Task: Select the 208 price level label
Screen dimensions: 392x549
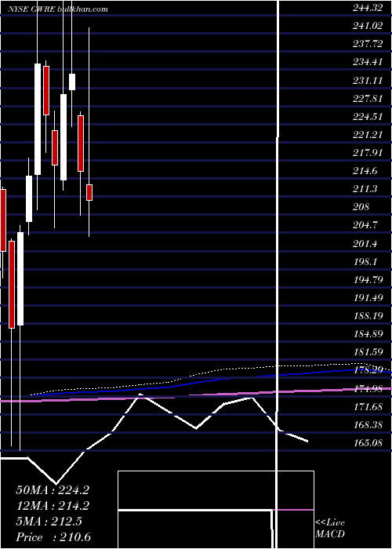Action: (361, 207)
